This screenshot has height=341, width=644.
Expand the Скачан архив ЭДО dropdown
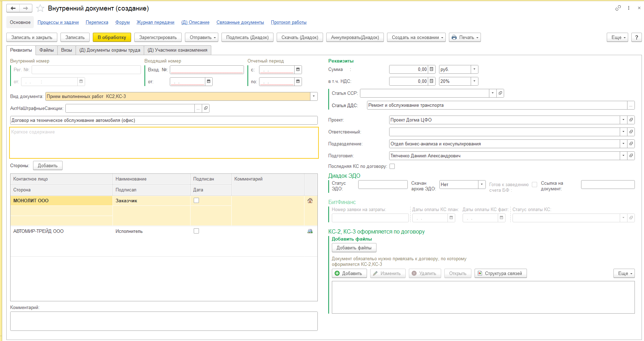pos(482,184)
